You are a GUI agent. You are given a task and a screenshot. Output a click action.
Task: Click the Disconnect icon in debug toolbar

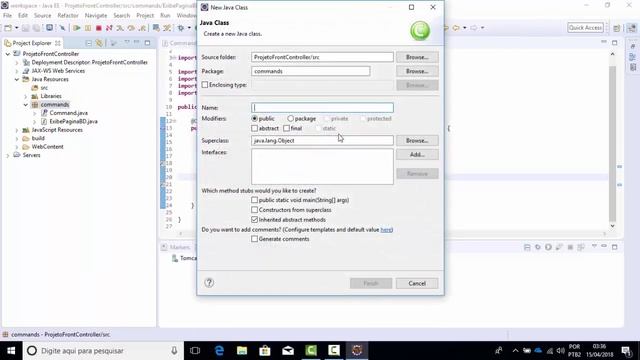(x=109, y=28)
